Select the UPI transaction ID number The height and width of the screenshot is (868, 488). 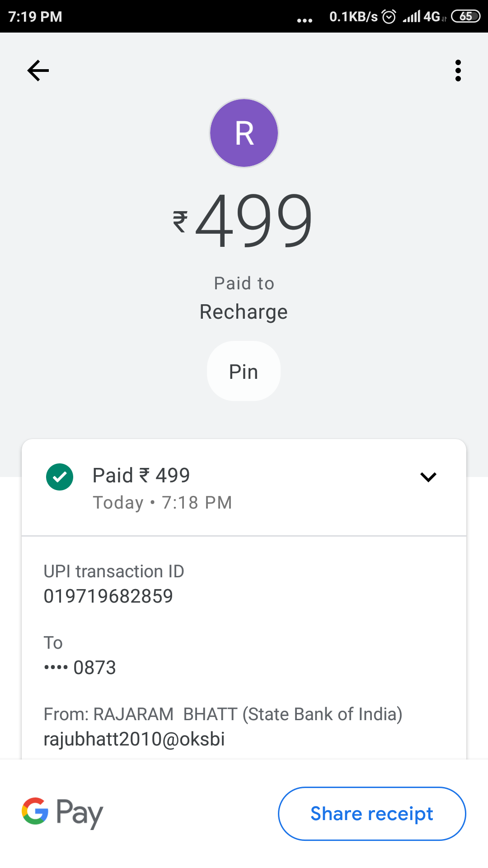[108, 596]
